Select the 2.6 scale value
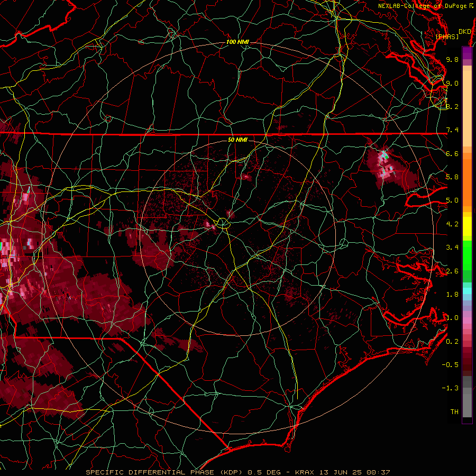Image resolution: width=476 pixels, height=476 pixels. (x=452, y=271)
